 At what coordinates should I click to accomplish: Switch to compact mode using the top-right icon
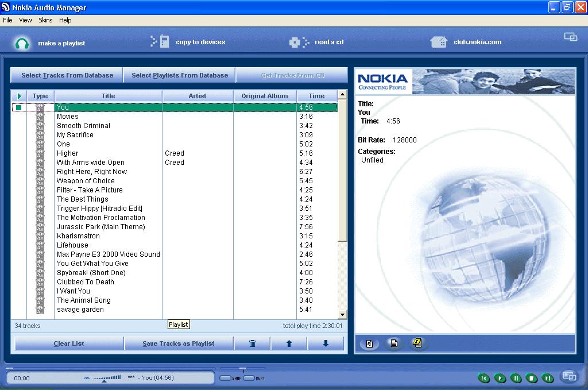tap(570, 37)
